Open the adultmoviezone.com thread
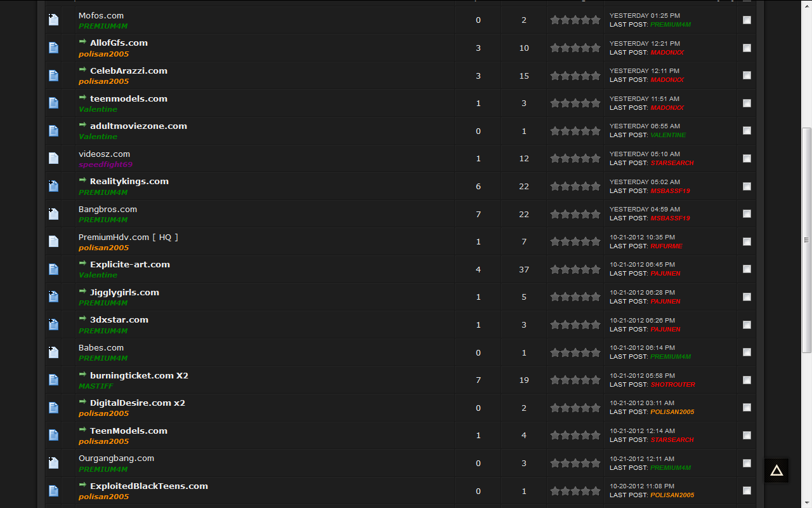 [138, 126]
